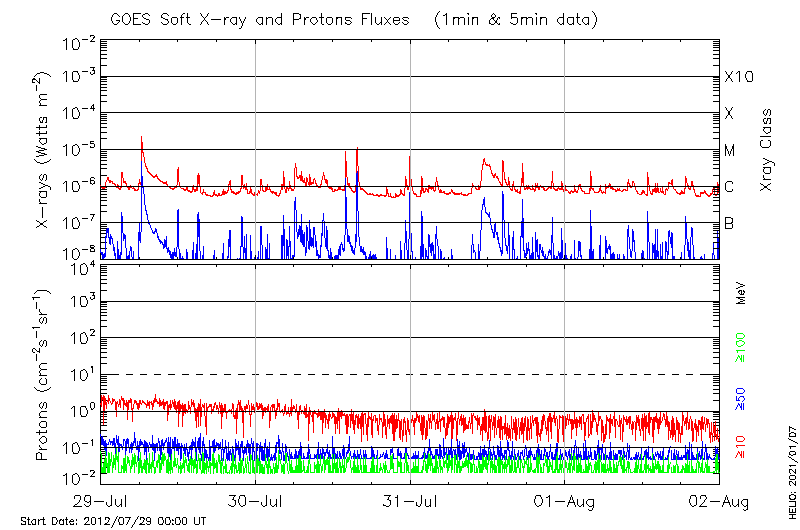Select the blue ≥50 MeV legend label
Screen dimensions: 800x530
tap(741, 398)
